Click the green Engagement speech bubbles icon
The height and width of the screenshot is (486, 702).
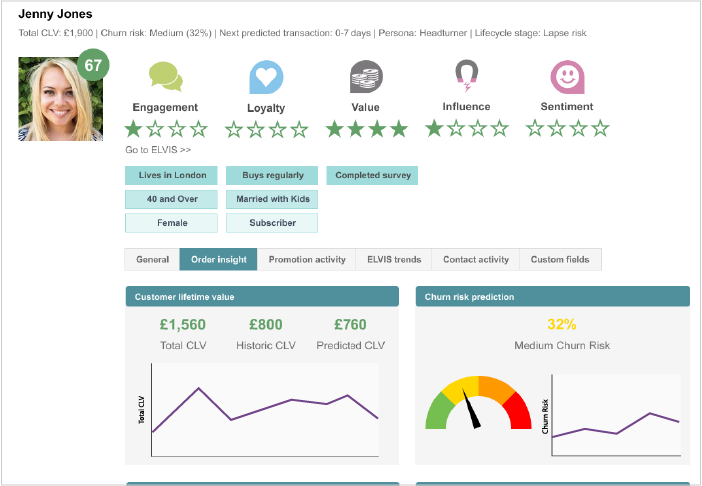(x=165, y=76)
